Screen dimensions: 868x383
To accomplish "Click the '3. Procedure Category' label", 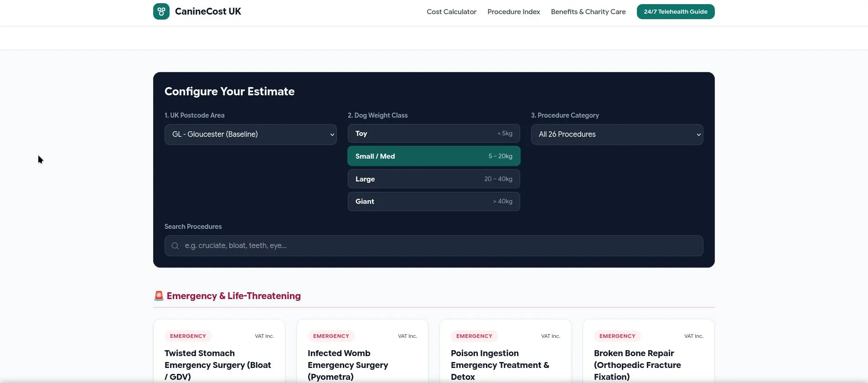I will 565,115.
